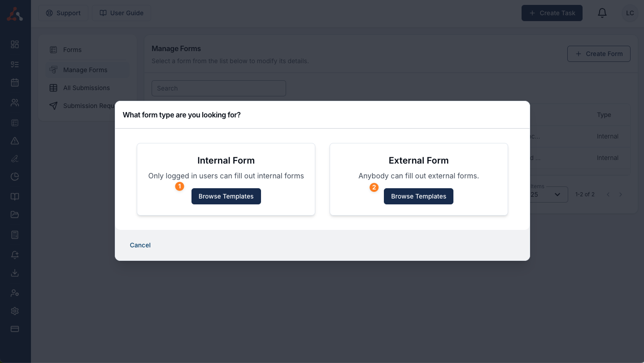Open the All Submissions section
644x363 pixels.
(87, 88)
